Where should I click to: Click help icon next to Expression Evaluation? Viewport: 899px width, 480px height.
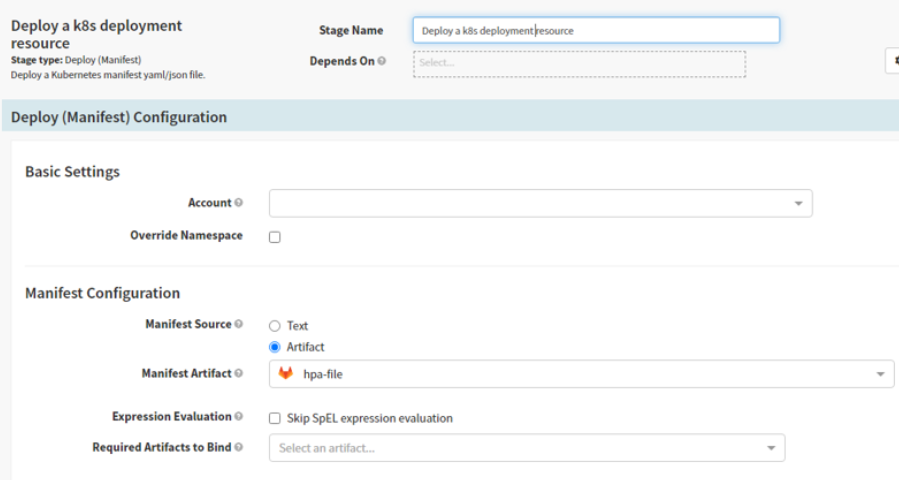click(239, 416)
